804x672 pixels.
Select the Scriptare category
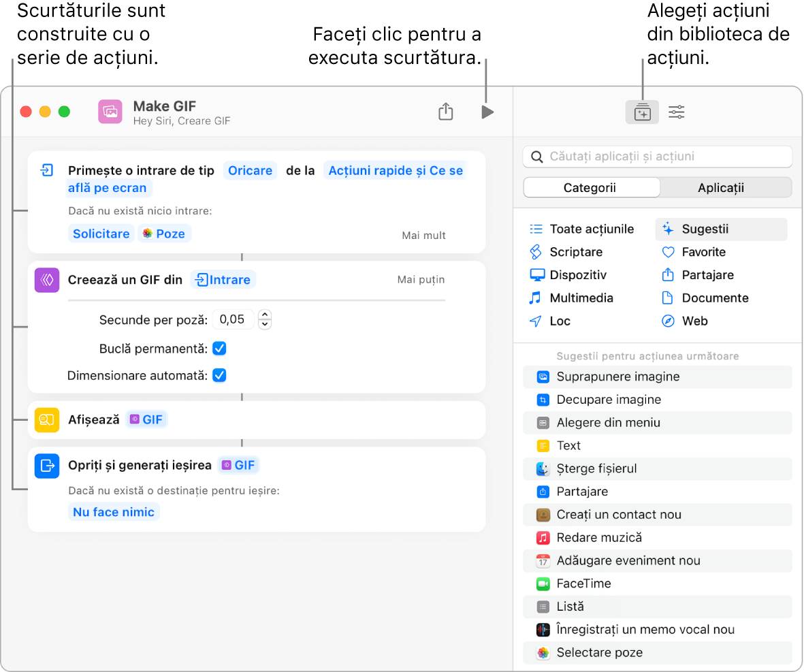(575, 252)
